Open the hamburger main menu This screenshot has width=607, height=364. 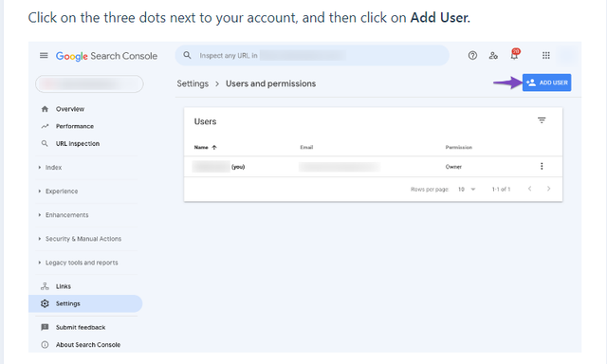[44, 56]
